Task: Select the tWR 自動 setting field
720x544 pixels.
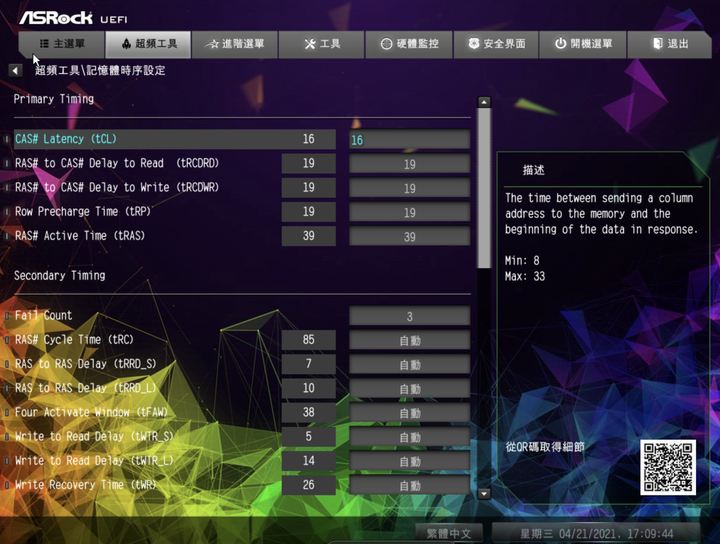Action: pos(410,486)
